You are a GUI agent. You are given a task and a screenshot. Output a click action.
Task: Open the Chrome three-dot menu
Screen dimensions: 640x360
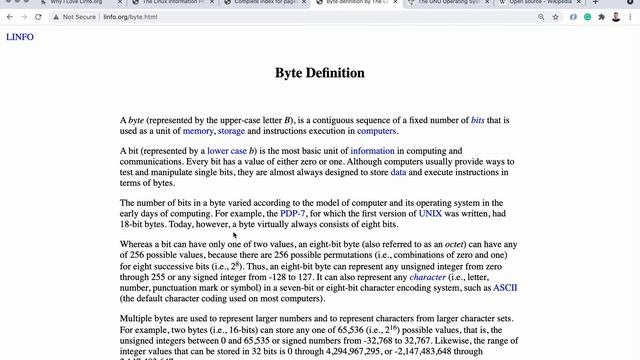click(630, 17)
